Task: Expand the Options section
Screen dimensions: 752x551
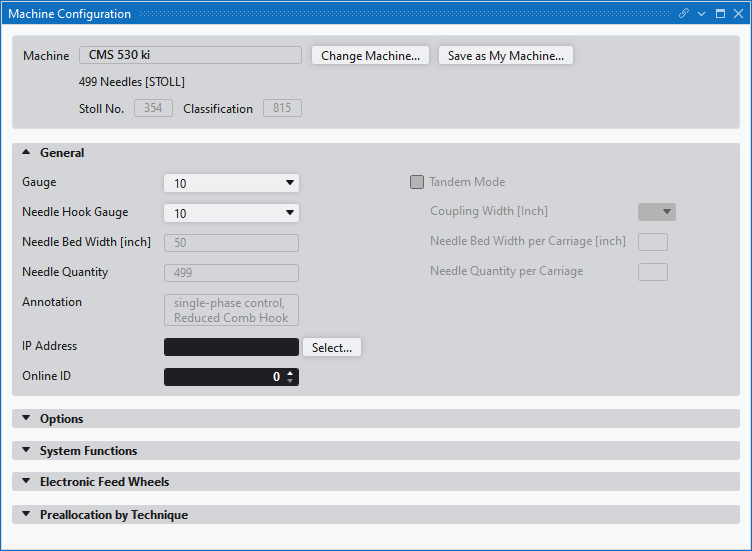Action: pyautogui.click(x=27, y=419)
